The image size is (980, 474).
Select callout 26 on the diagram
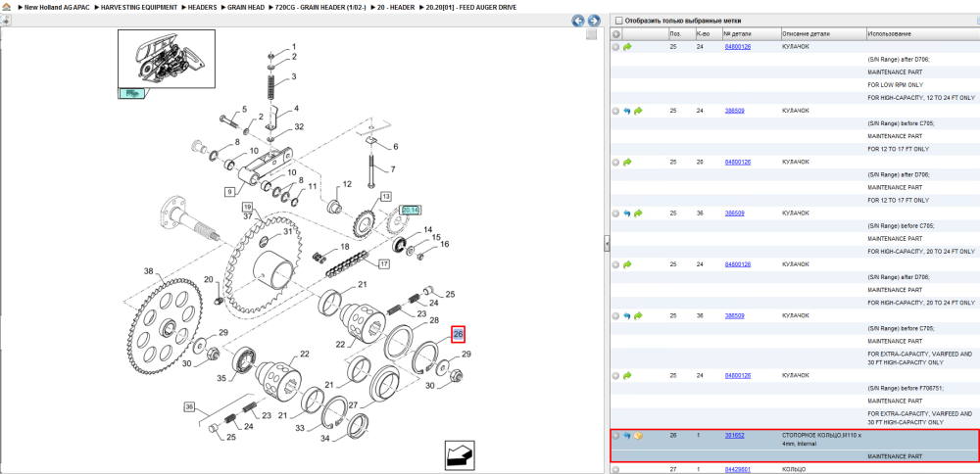point(458,335)
